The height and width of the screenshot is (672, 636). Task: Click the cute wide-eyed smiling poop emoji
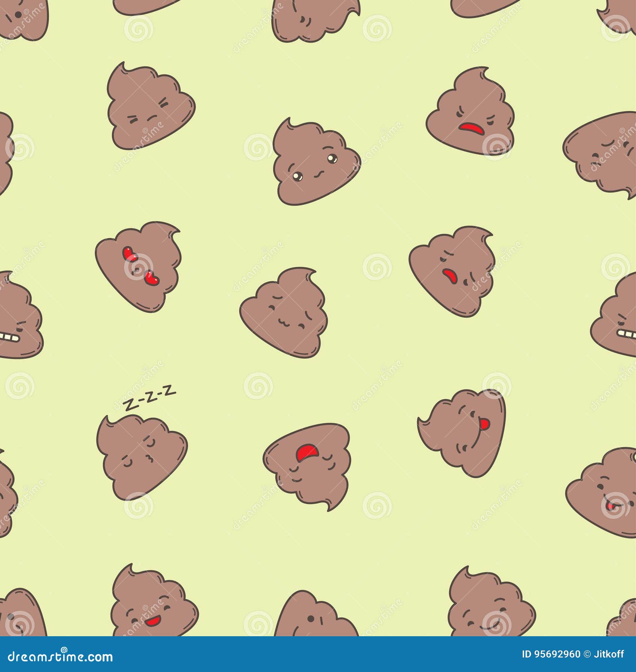[314, 167]
